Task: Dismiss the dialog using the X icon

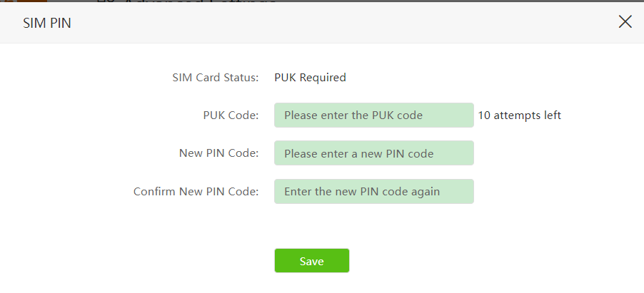Action: point(625,21)
